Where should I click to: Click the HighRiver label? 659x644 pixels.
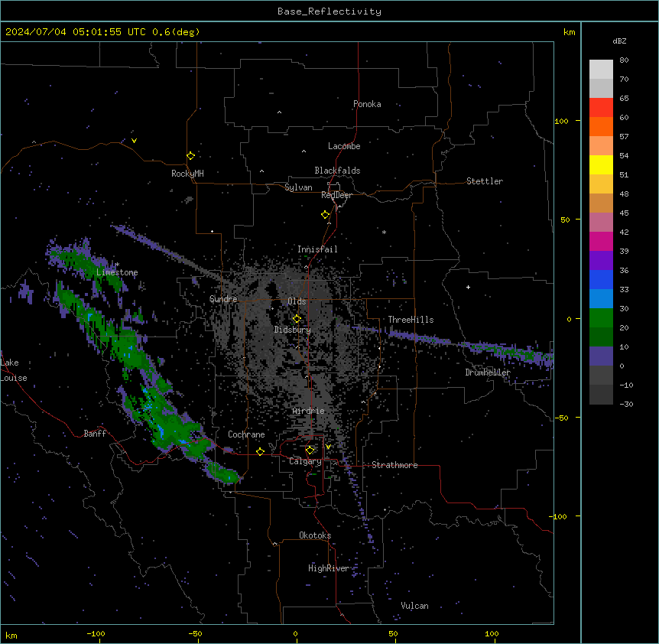pyautogui.click(x=328, y=568)
